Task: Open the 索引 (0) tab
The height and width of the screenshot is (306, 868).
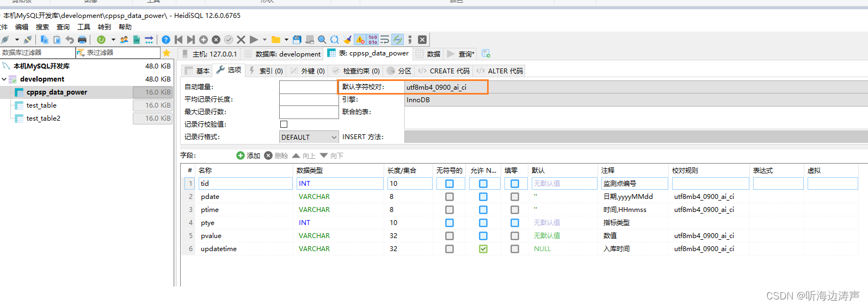Action: click(x=266, y=71)
